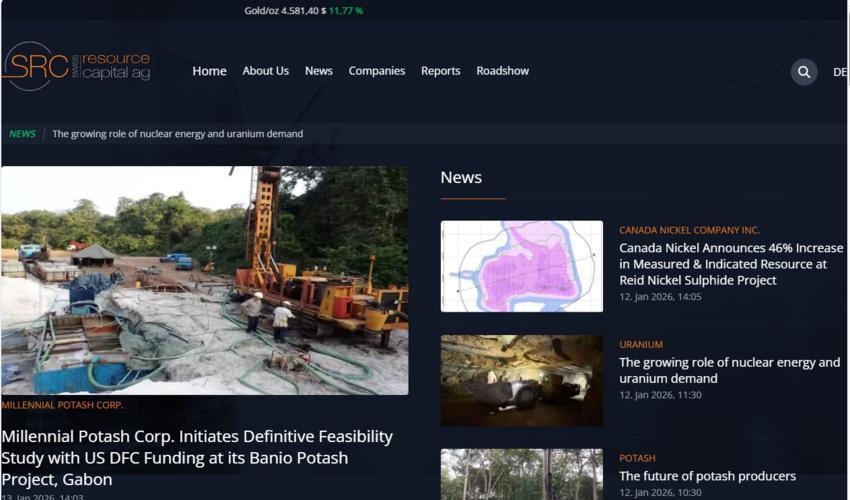Open the Reports menu item

[440, 71]
